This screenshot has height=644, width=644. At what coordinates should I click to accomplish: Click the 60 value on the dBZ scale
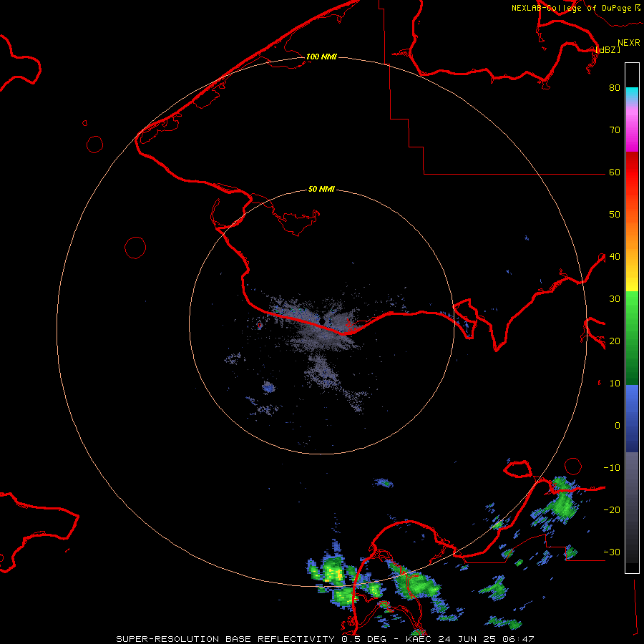pyautogui.click(x=615, y=172)
